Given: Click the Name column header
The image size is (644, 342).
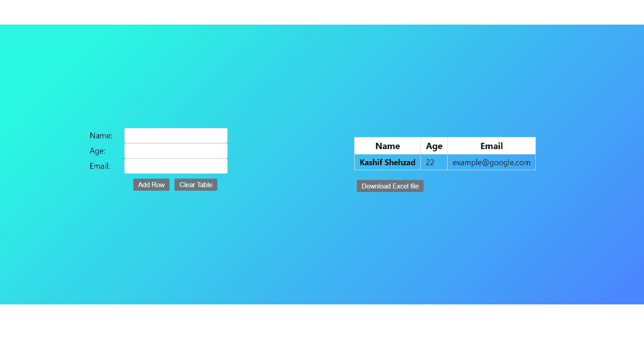Looking at the screenshot, I should tap(387, 146).
